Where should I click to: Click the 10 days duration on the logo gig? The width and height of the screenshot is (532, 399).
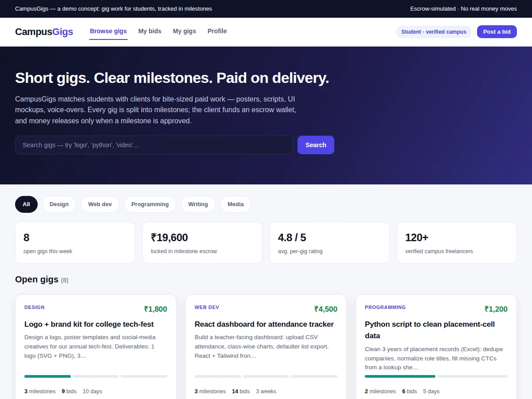coord(92,391)
